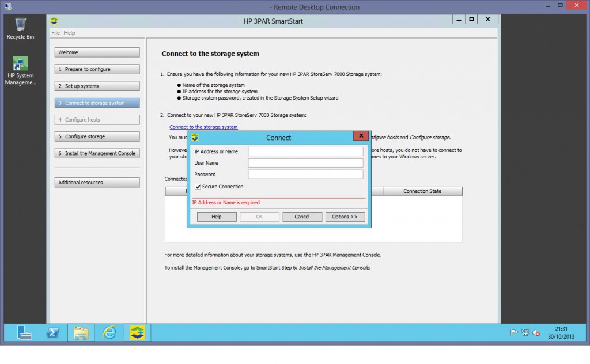This screenshot has width=590, height=364.
Task: Select step 6 Install the Management Console
Action: pos(97,153)
